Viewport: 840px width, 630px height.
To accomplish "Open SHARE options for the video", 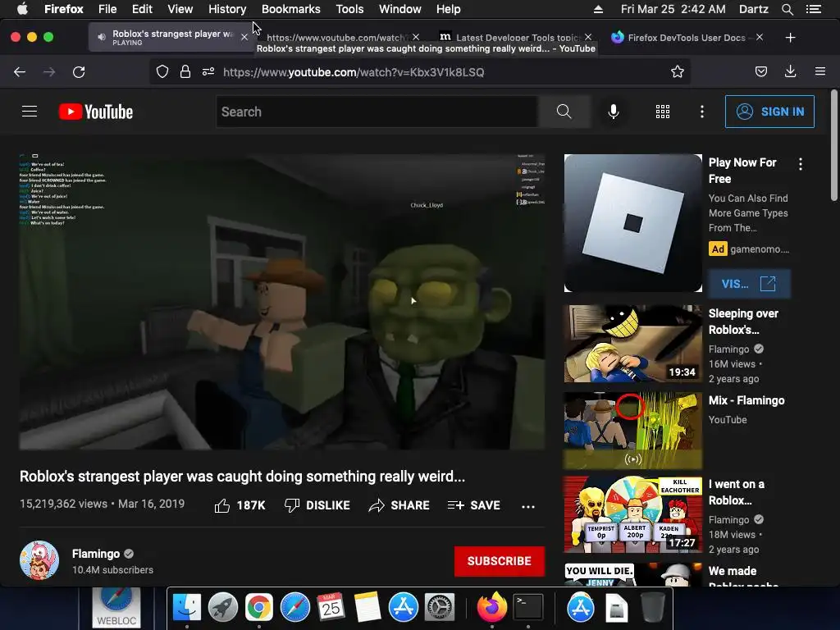I will pos(399,505).
